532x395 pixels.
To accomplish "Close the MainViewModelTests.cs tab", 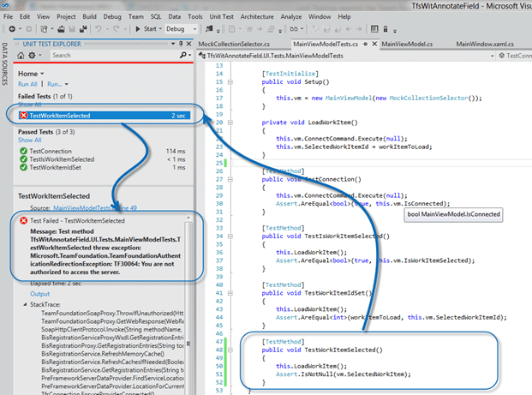I will [374, 44].
